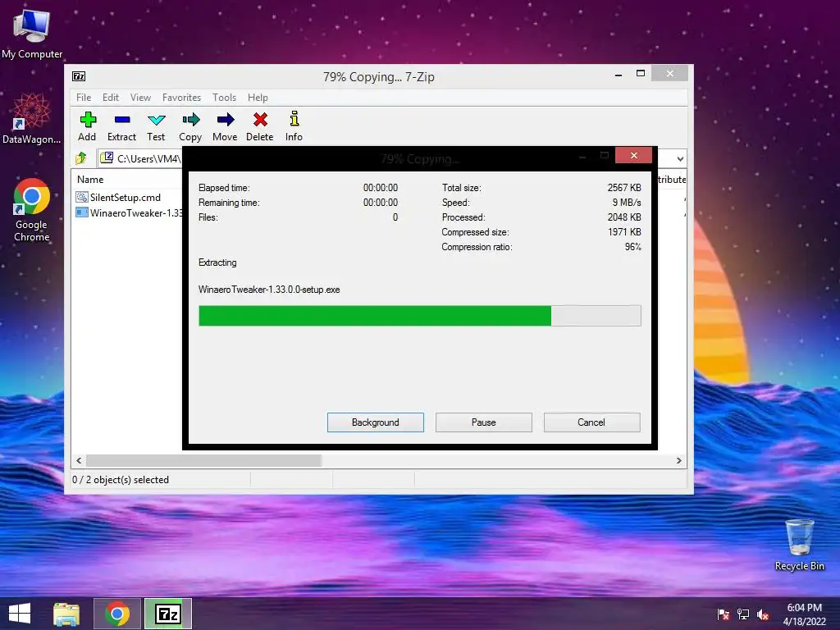Open the Edit menu
Viewport: 840px width, 630px height.
coord(111,98)
